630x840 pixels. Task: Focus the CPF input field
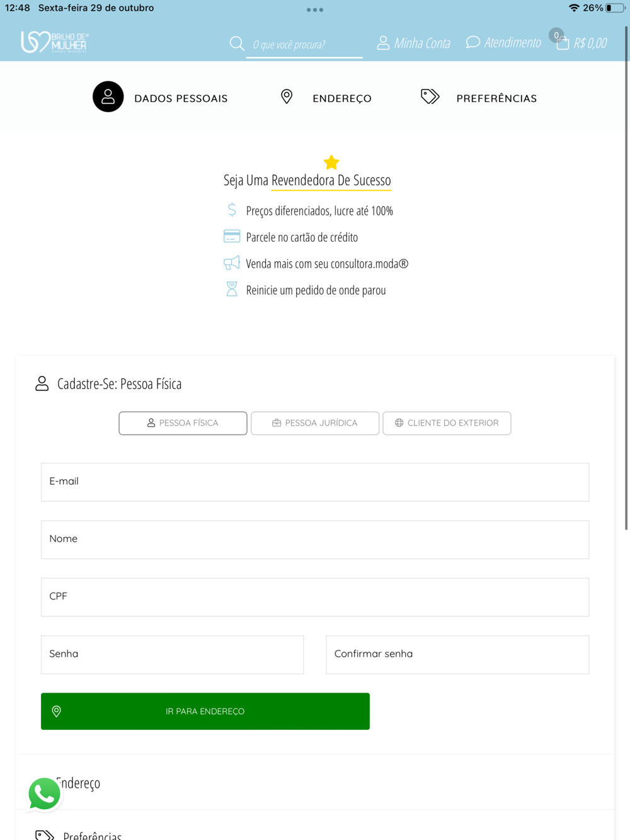[x=315, y=597]
